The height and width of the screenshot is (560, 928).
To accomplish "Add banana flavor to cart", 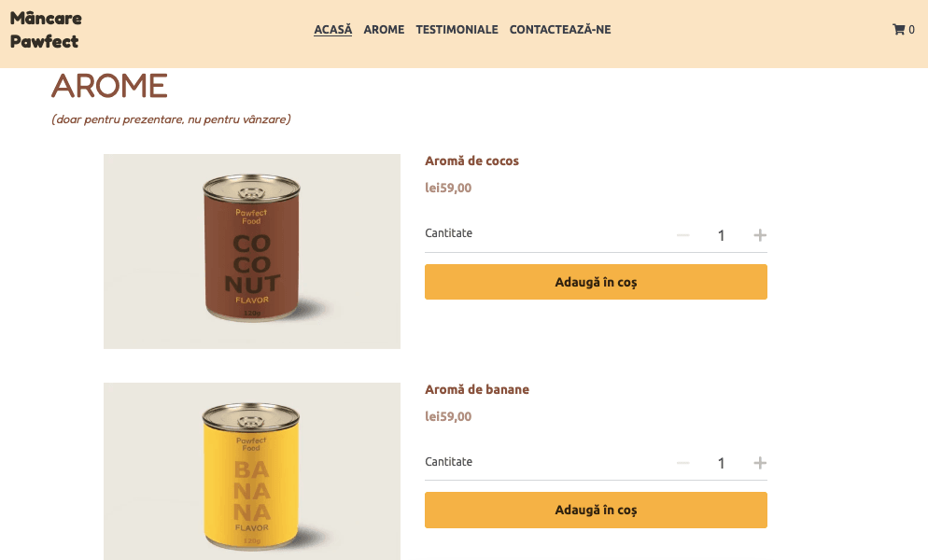I will point(596,511).
